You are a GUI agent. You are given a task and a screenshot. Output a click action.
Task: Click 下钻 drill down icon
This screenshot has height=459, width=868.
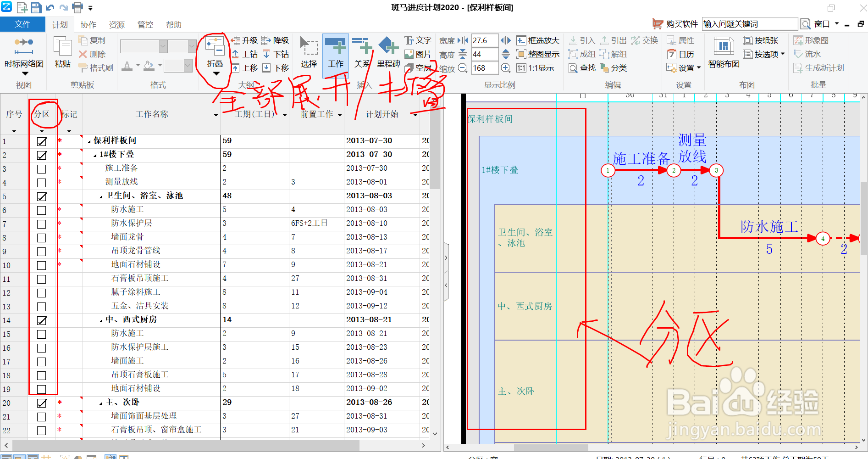pyautogui.click(x=275, y=54)
